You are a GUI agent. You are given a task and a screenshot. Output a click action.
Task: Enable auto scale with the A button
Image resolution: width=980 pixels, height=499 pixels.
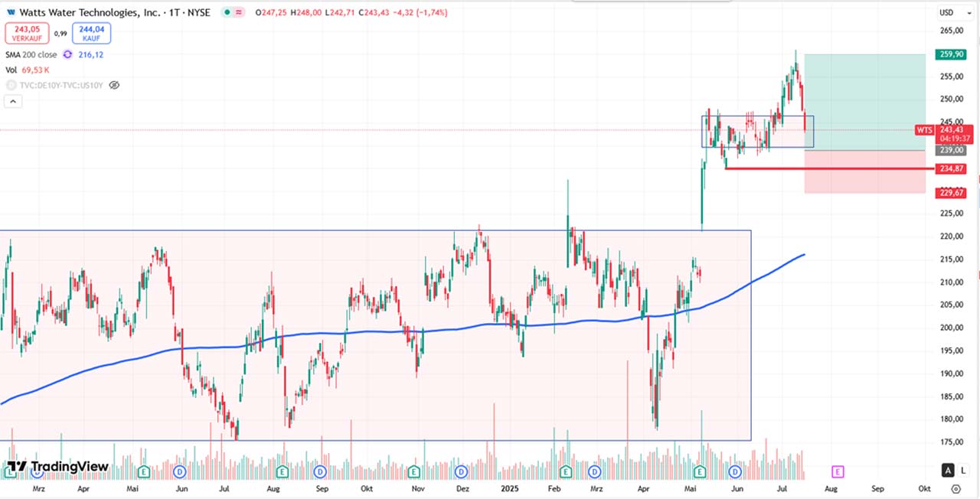[x=949, y=471]
